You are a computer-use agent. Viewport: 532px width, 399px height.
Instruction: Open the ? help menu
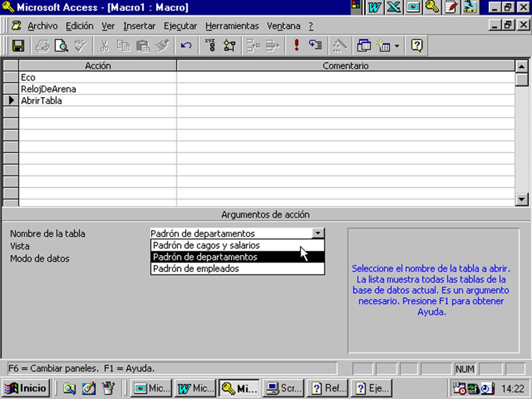[x=311, y=26]
